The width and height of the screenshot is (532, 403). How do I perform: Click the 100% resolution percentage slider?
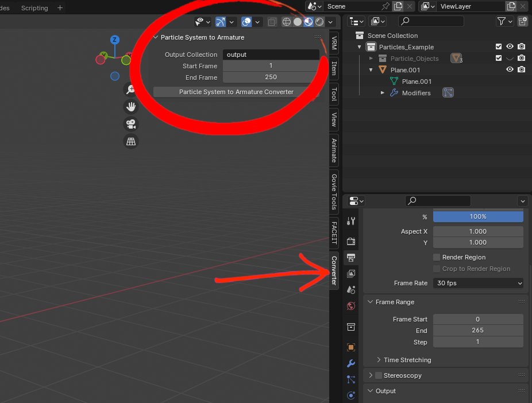coord(478,216)
